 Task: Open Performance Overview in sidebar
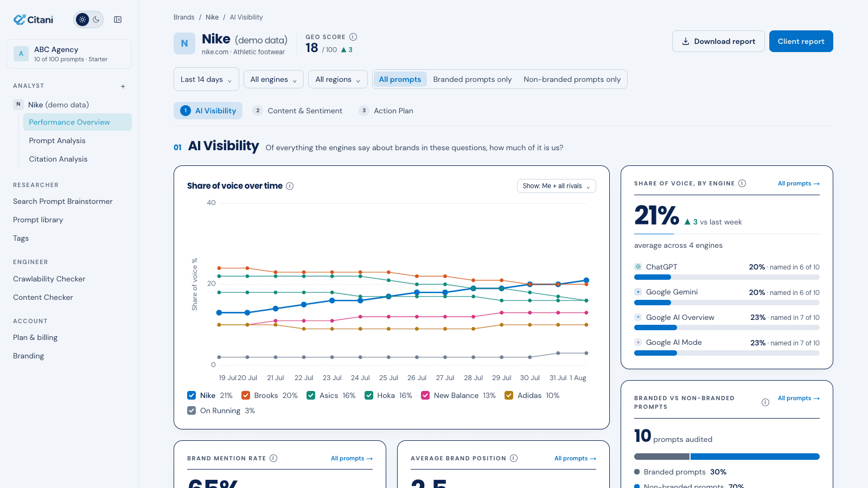[78, 122]
